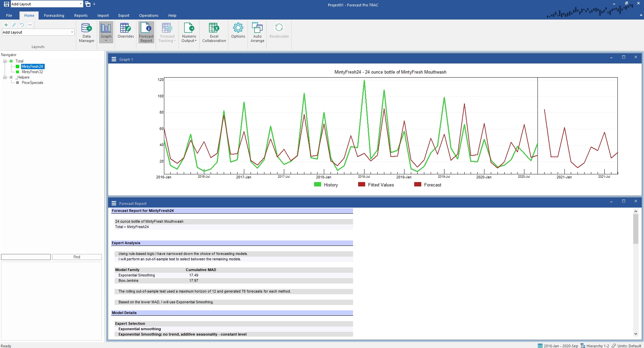Click the Fitted Values legend swatch

click(x=361, y=184)
